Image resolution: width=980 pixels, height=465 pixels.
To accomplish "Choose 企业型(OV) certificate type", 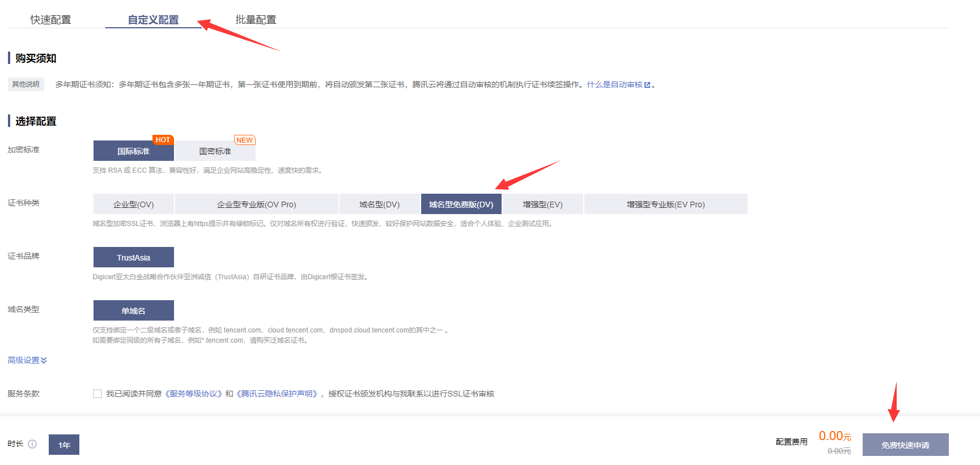I will [134, 204].
